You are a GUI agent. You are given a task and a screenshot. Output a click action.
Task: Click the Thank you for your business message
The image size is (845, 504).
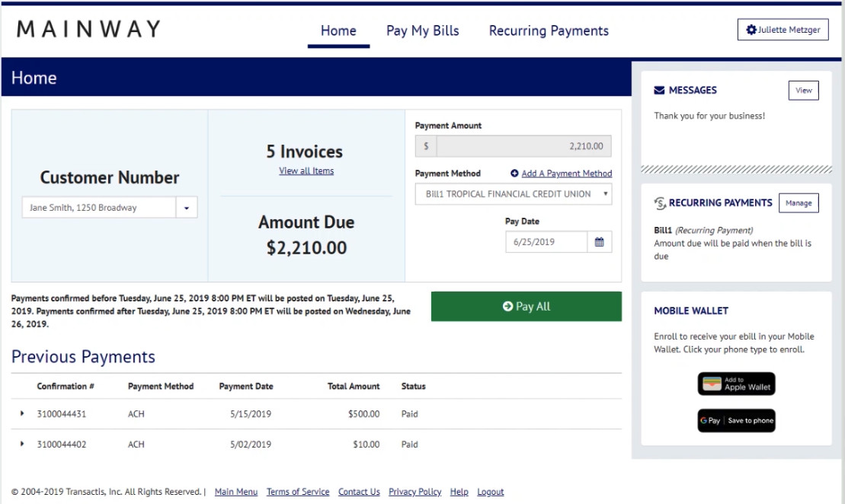click(709, 116)
